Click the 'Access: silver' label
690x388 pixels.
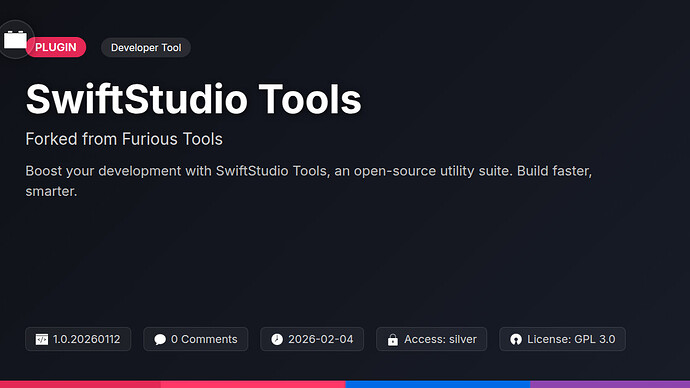(440, 339)
